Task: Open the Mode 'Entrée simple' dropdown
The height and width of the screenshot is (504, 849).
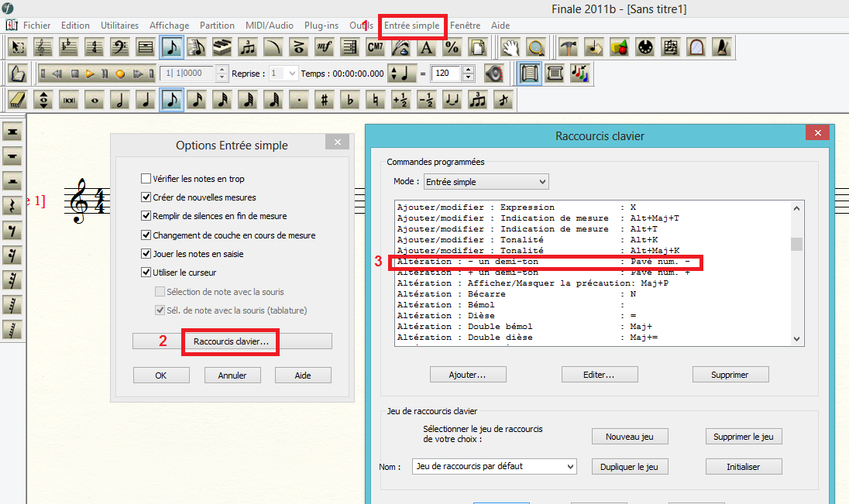Action: (x=485, y=182)
